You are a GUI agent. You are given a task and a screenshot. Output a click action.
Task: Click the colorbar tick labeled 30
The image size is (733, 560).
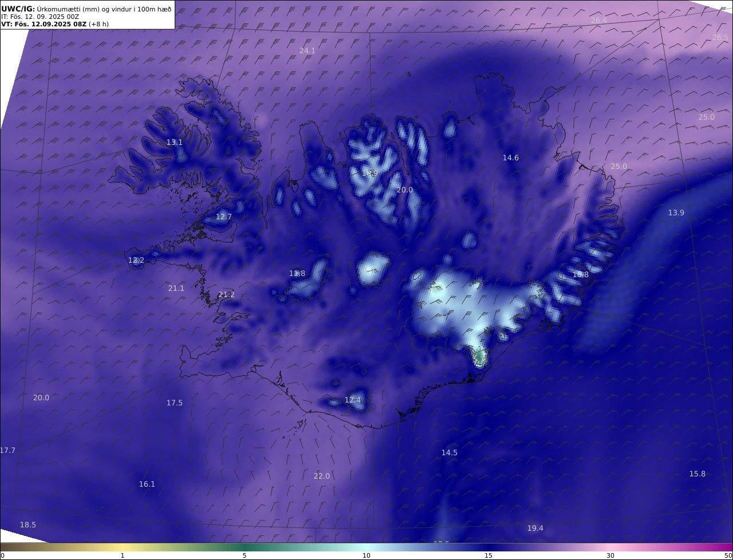point(610,555)
